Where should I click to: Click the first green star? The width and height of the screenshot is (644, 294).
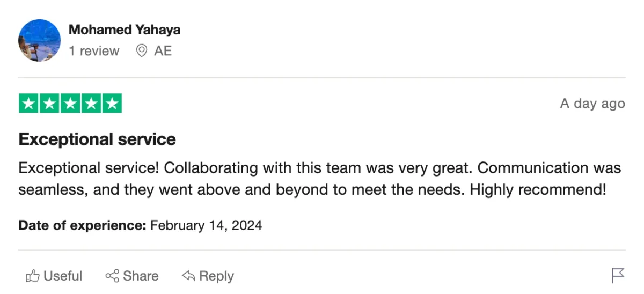click(29, 104)
